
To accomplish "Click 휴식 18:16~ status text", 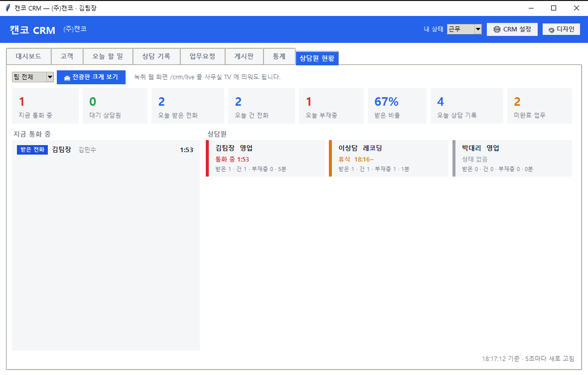I will click(x=356, y=160).
